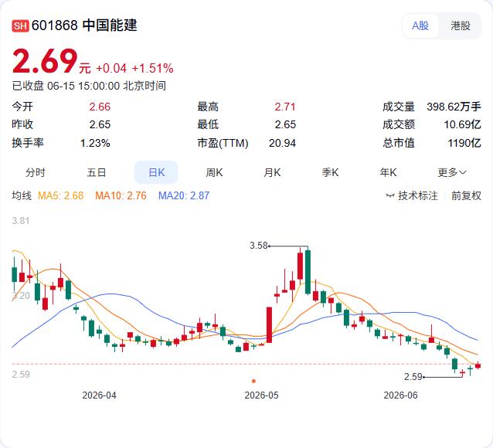493x448 pixels.
Task: Select the 周K chart tab
Action: 214,172
